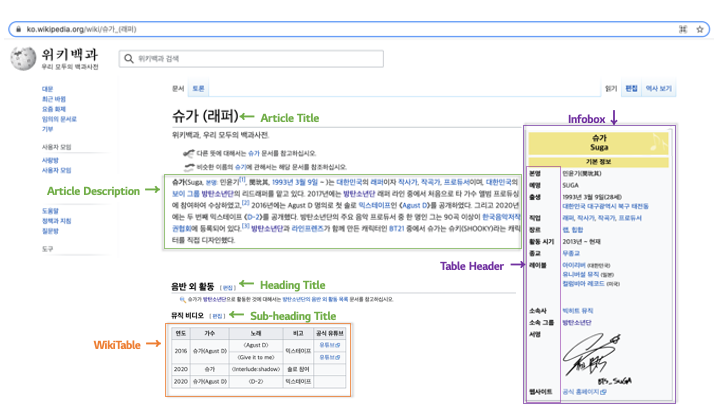Select the 읽기 tab
Viewport: 720px width, 405px height.
coord(611,89)
